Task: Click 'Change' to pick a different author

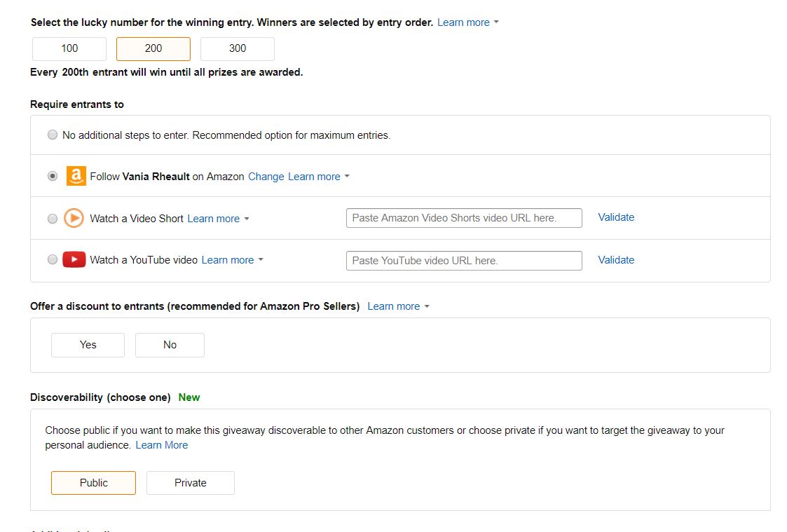Action: tap(266, 176)
